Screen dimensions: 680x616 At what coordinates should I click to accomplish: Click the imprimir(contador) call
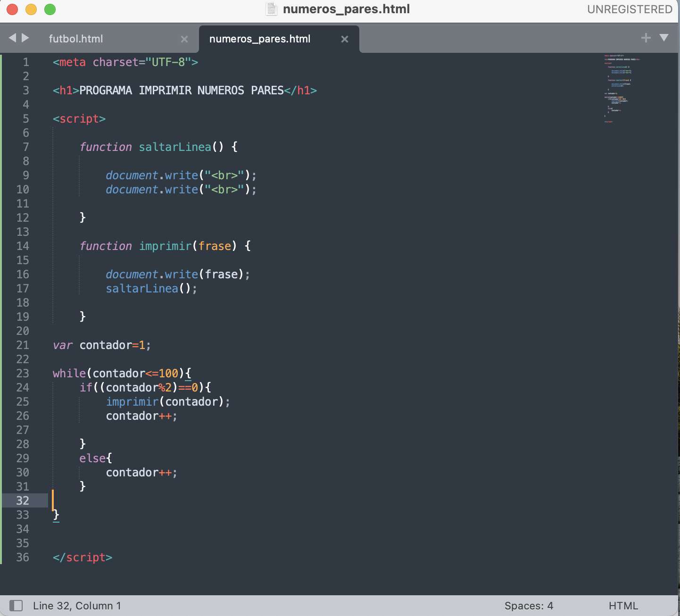click(x=168, y=402)
